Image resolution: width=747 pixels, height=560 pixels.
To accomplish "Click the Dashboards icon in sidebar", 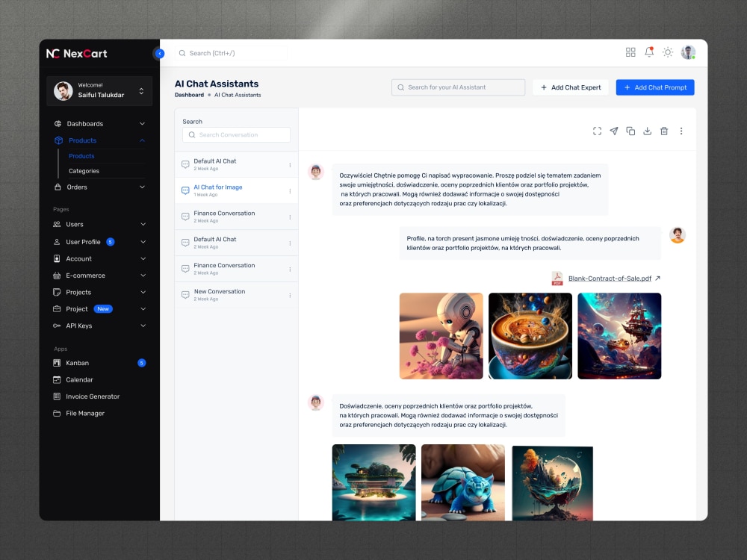I will point(58,123).
